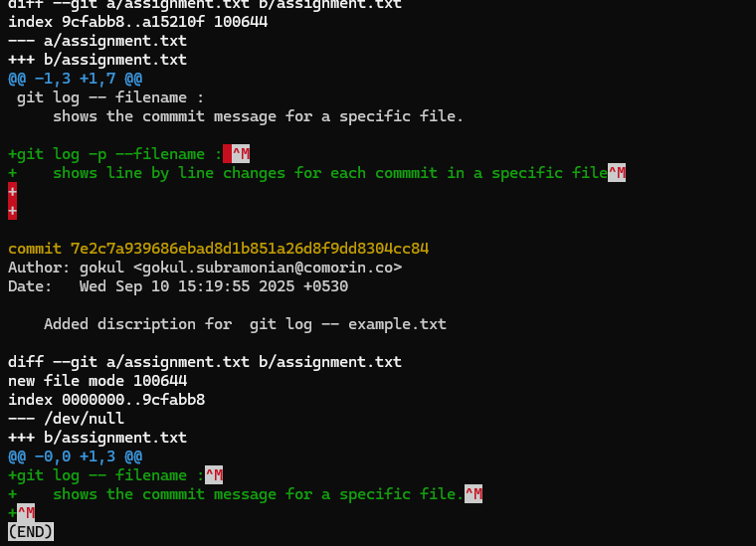Viewport: 756px width, 546px height.
Task: Click the "new file mode 100644" line
Action: tap(97, 381)
